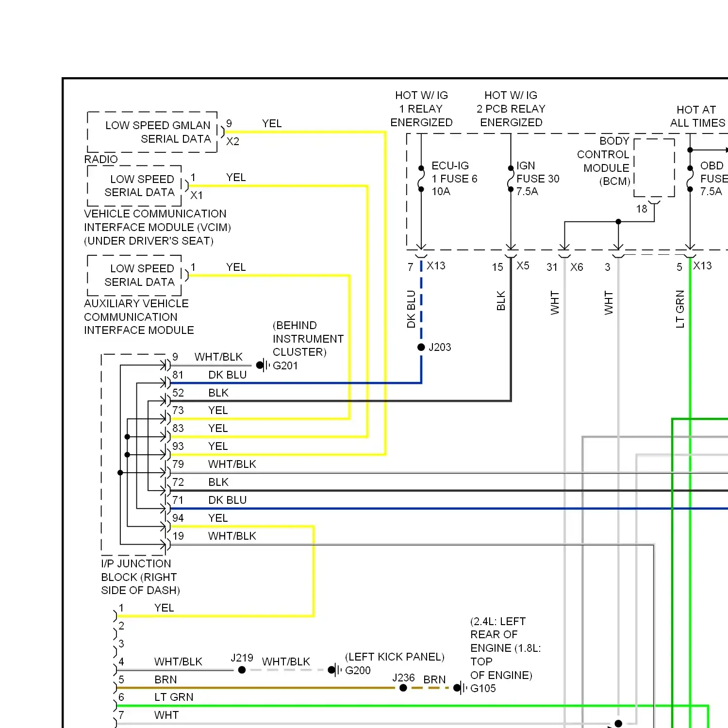Click the I/P JUNCTION BLOCK label

tap(140, 577)
